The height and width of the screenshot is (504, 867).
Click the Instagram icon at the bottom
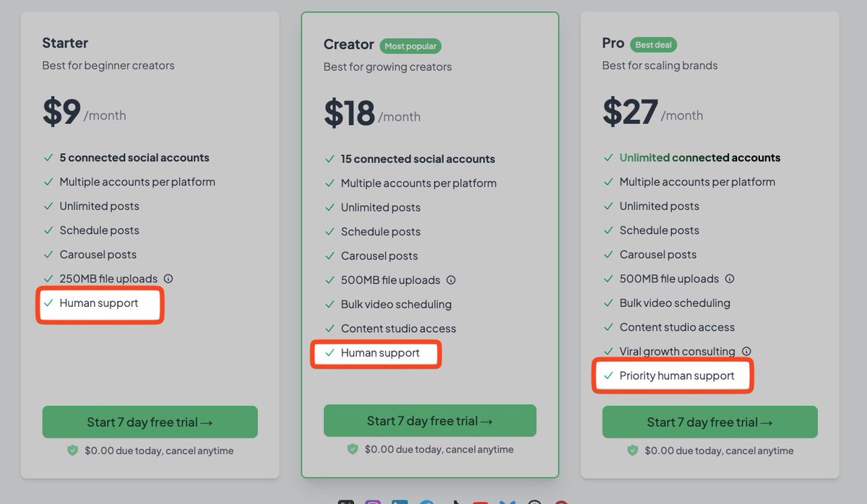pyautogui.click(x=373, y=502)
